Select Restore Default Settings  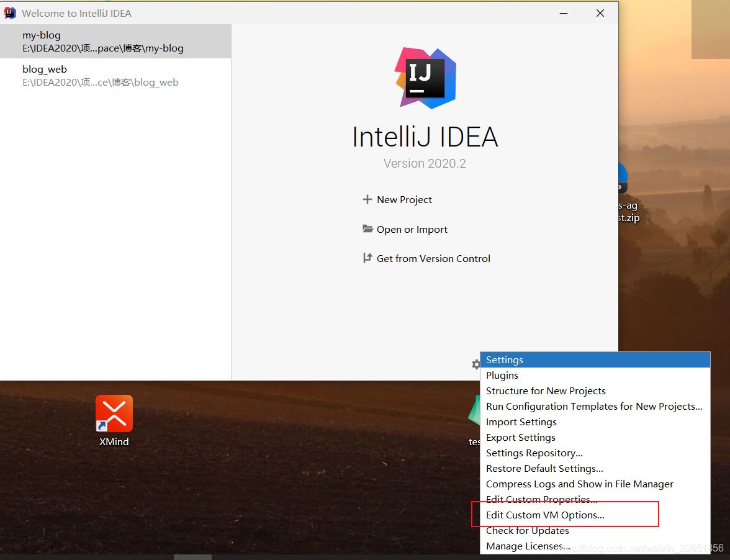[595, 468]
